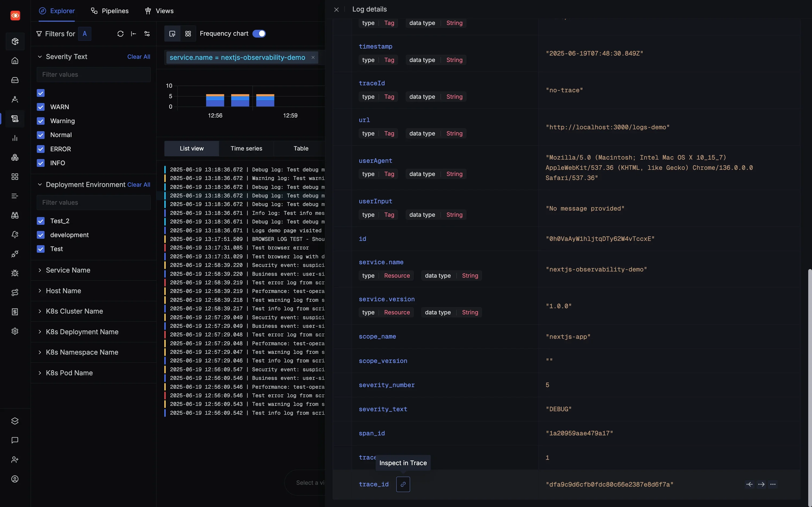This screenshot has height=507, width=812.
Task: Open the bar chart metrics icon in sidebar
Action: point(15,138)
